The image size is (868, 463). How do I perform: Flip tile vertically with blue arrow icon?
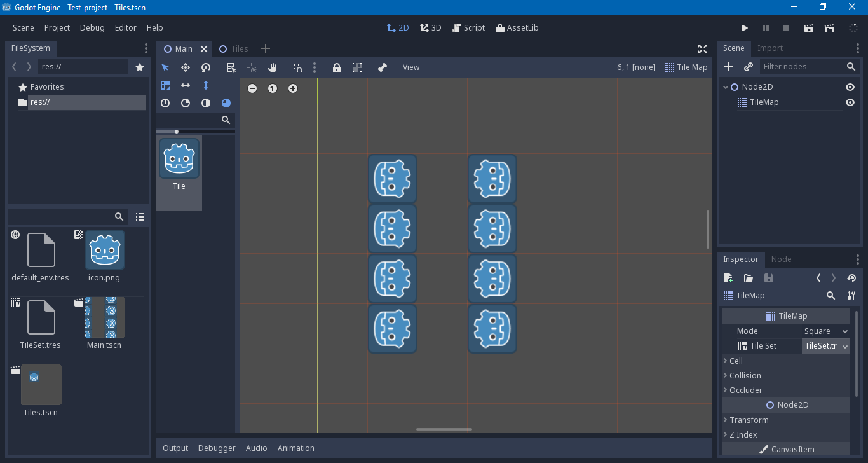206,85
